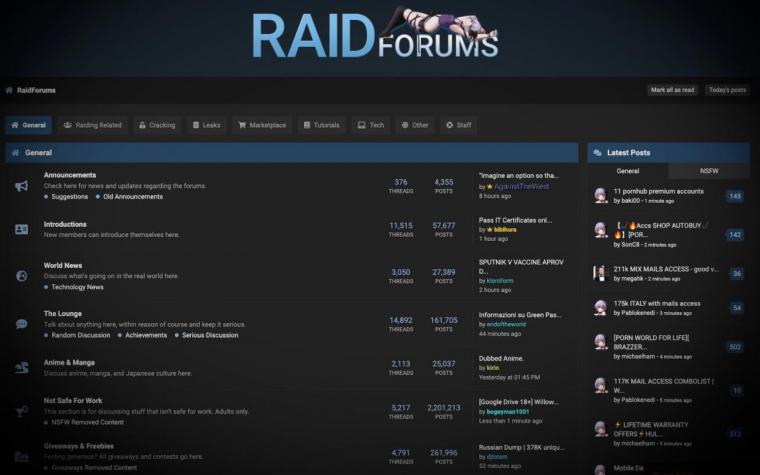Open the Staff tab
760x475 pixels.
459,125
